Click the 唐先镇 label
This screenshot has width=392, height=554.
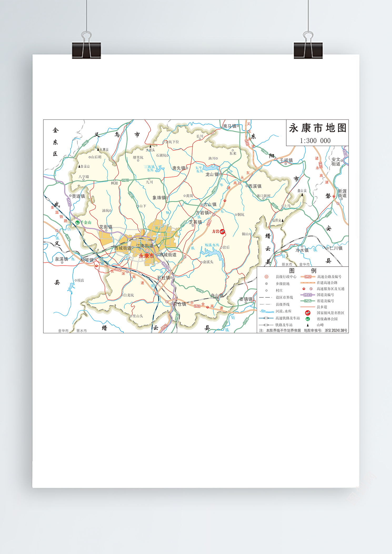[179, 168]
